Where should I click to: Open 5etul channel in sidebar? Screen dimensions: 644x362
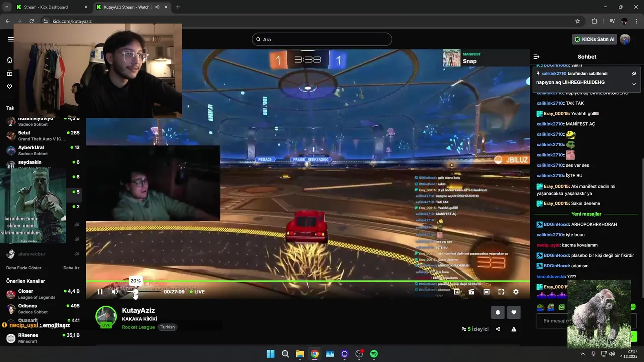[43, 135]
